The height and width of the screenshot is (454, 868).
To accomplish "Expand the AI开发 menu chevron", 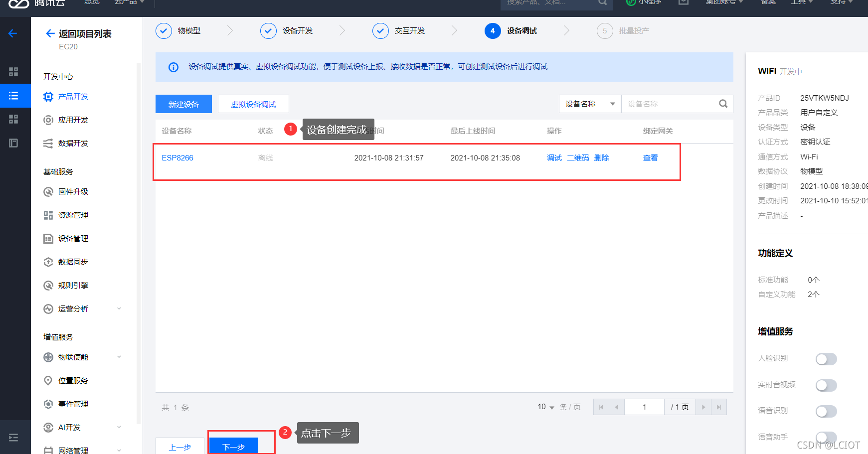I will pos(119,427).
